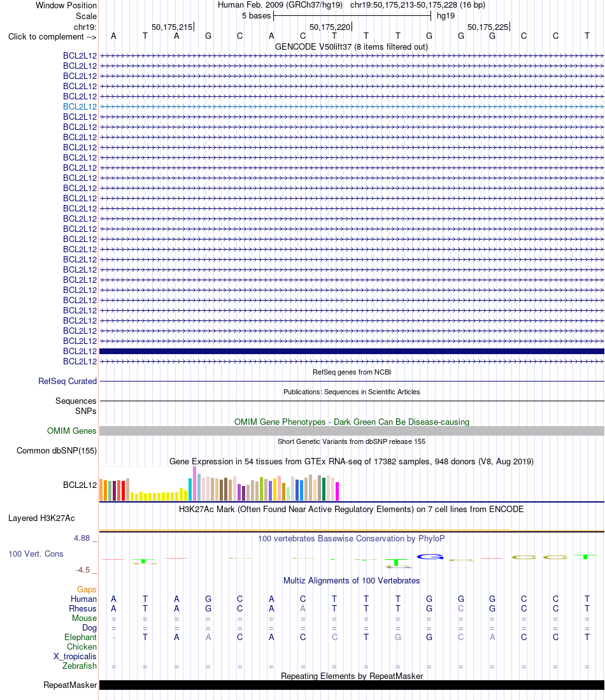This screenshot has width=605, height=700.
Task: Click the 'chr19:50,175,213-50,175,228 (16 bp)' position text
Action: [418, 5]
